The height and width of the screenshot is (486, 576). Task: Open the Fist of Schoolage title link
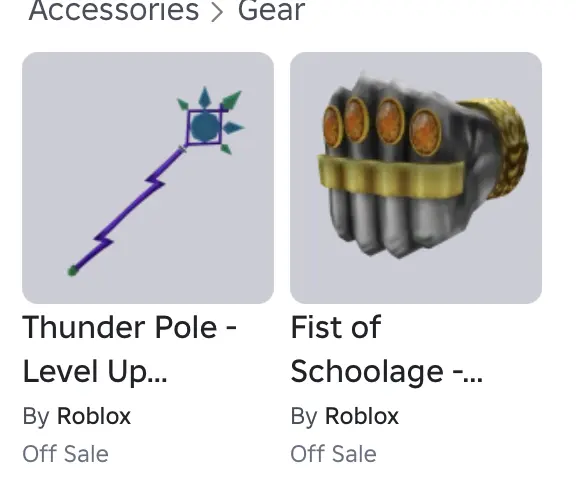386,349
